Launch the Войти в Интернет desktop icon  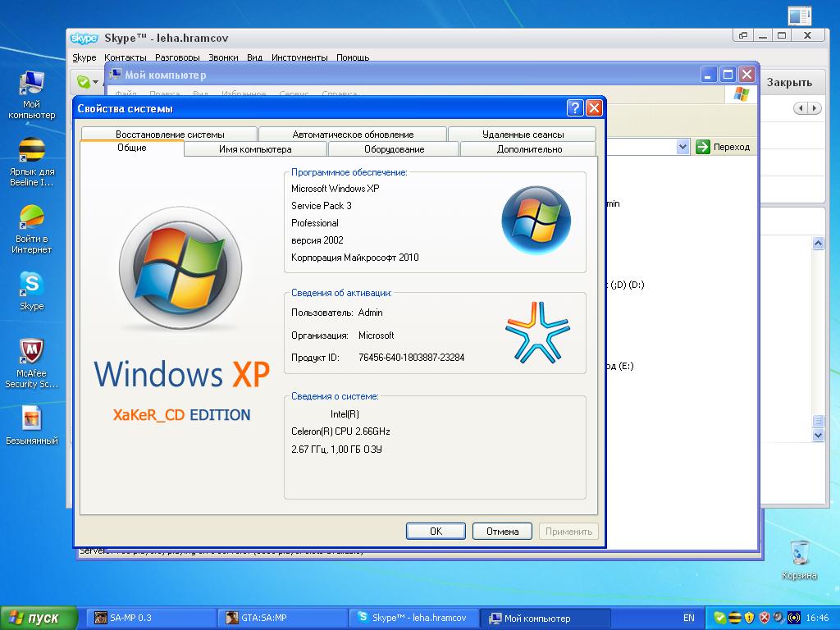(x=31, y=219)
